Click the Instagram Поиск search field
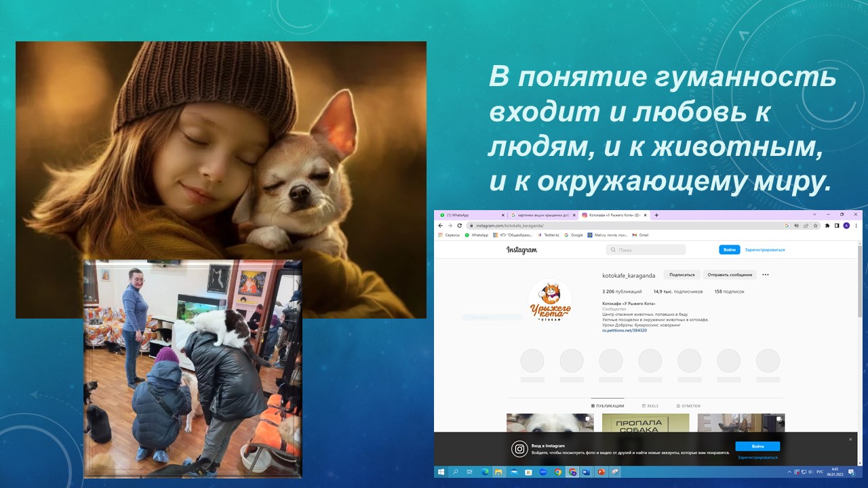 point(646,250)
